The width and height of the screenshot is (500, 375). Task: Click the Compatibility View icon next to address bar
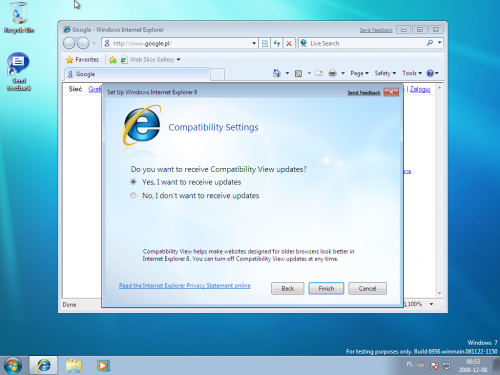pos(265,43)
